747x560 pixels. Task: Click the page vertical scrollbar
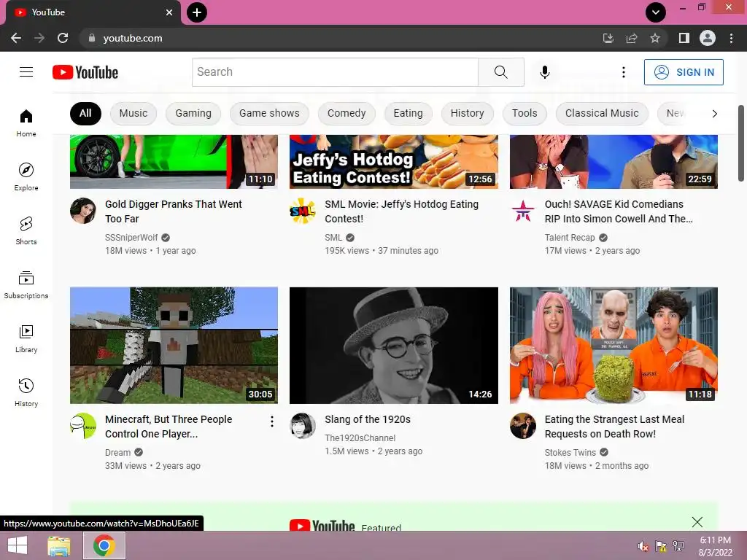point(741,143)
